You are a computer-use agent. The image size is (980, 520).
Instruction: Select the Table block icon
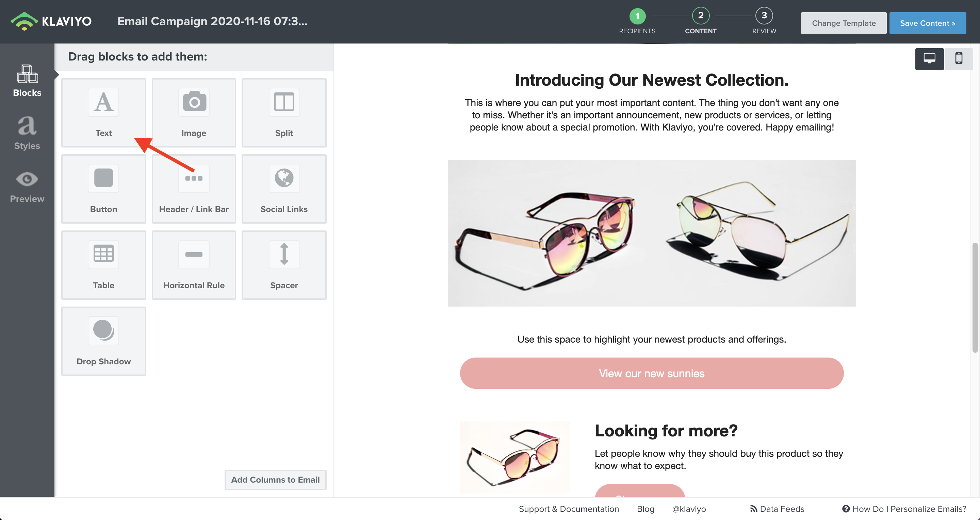click(x=103, y=254)
